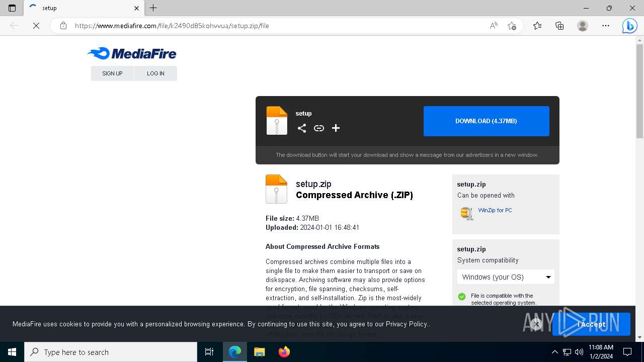Click the 'setup.zip' file name heading

pyautogui.click(x=313, y=184)
